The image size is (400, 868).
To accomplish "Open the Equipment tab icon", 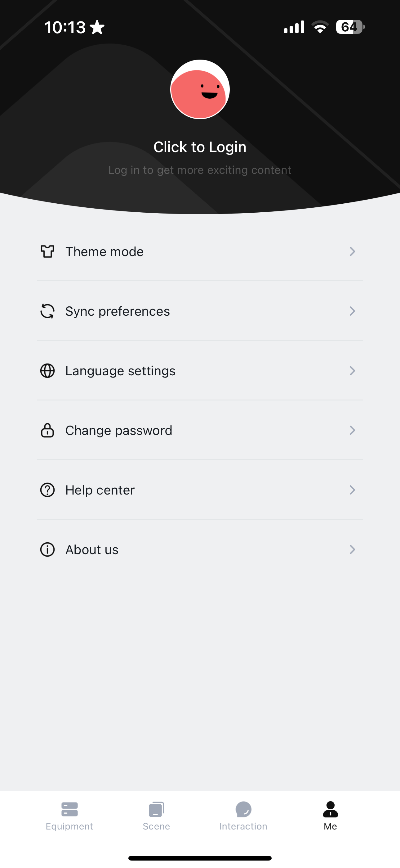I will 69,809.
